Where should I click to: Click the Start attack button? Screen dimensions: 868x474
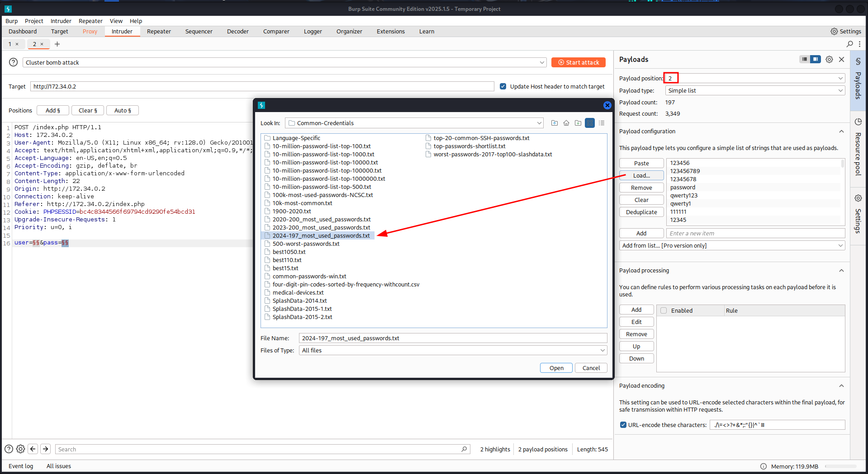(579, 62)
